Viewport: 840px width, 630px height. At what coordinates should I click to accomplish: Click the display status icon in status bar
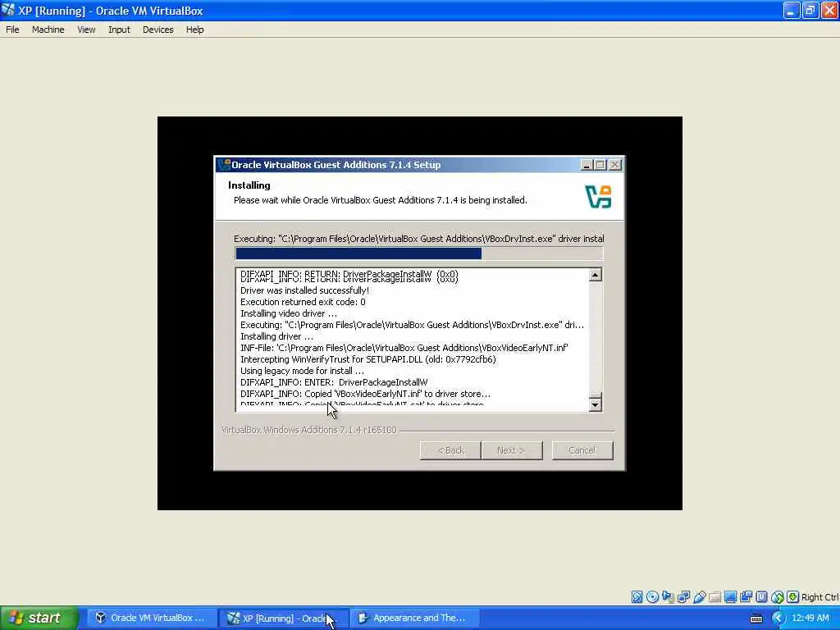[x=730, y=597]
